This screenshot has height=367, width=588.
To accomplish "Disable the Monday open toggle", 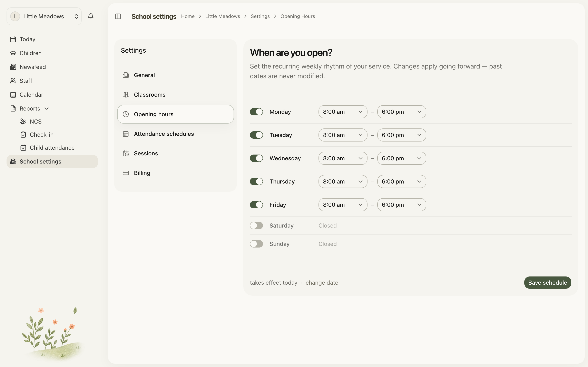I will (256, 112).
